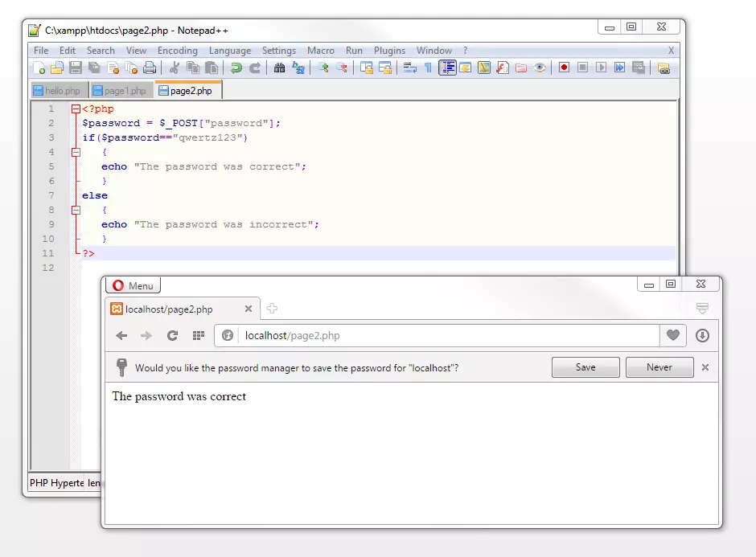
Task: Undo the last edit
Action: [238, 68]
